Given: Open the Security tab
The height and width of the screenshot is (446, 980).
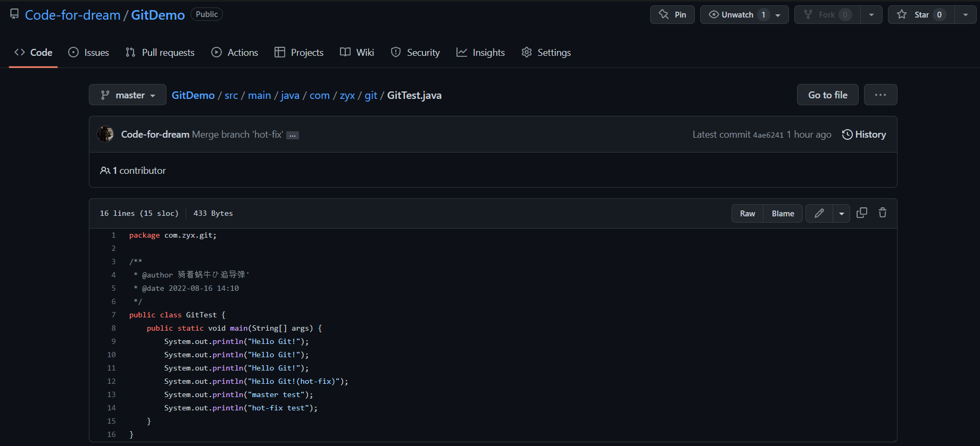Looking at the screenshot, I should 416,52.
